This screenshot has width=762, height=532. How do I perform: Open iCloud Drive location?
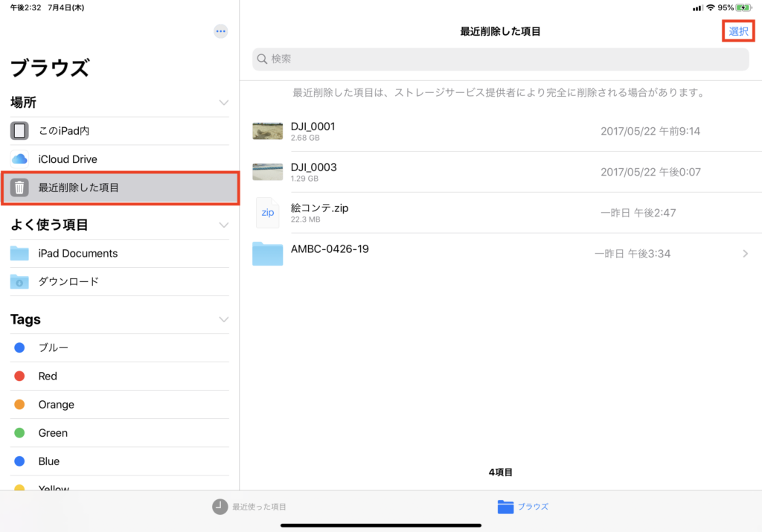120,159
